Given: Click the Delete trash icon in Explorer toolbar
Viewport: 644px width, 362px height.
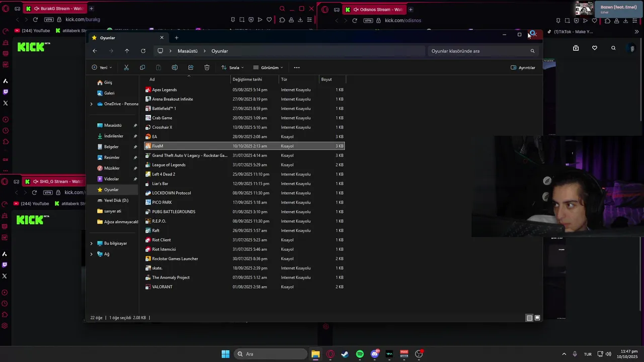Looking at the screenshot, I should (x=207, y=67).
